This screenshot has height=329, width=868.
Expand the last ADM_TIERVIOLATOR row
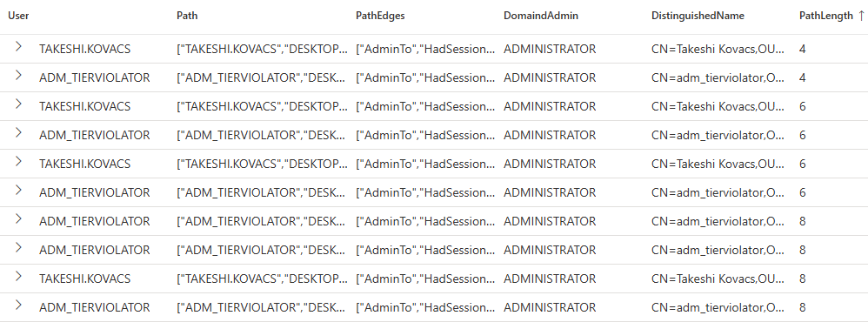pos(18,305)
